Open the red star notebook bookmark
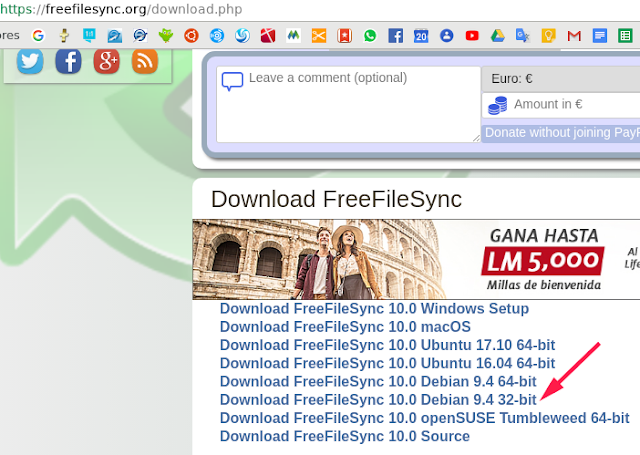The width and height of the screenshot is (640, 455). click(x=344, y=36)
